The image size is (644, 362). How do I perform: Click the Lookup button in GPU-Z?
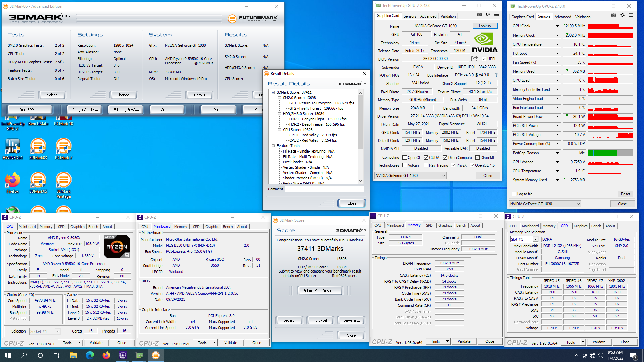tap(485, 26)
